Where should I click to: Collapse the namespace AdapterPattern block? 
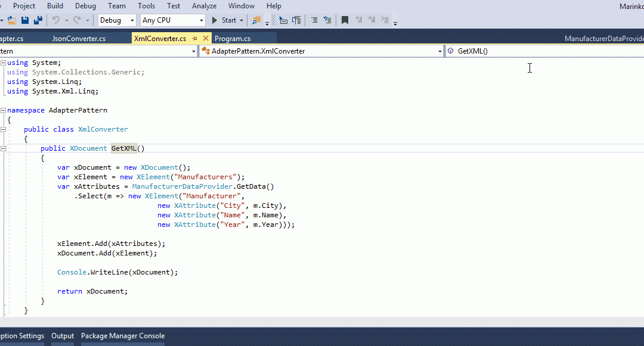(4, 110)
